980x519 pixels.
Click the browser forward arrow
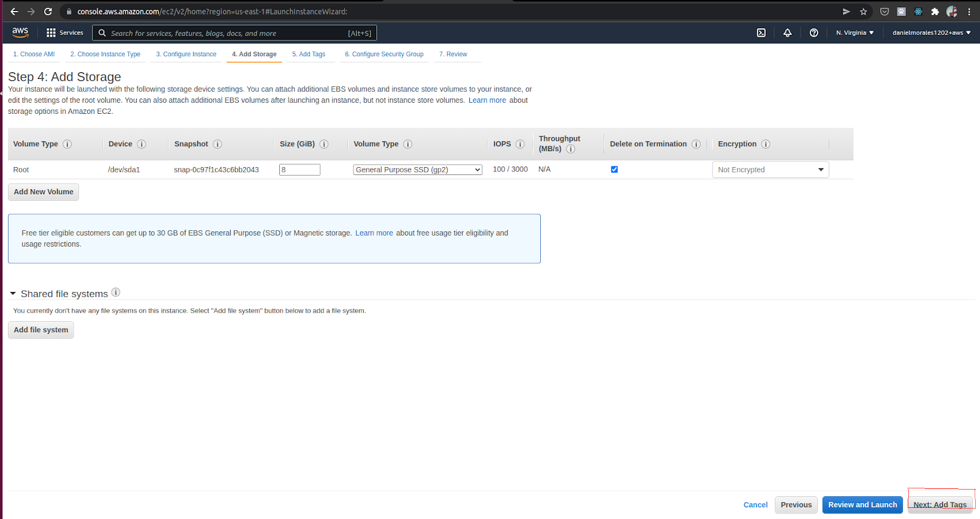(x=31, y=12)
